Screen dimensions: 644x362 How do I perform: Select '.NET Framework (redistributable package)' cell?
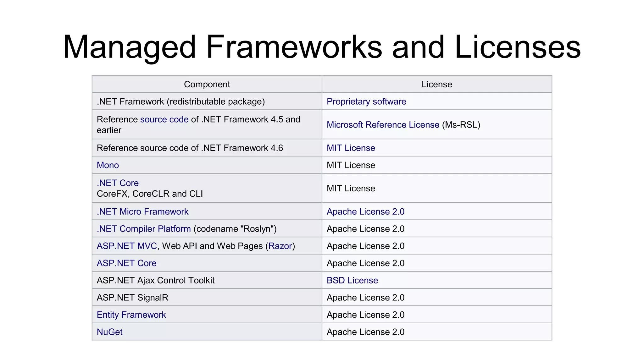point(207,101)
